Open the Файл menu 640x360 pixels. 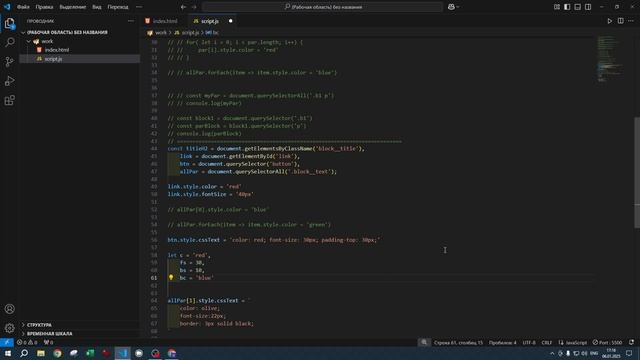[x=23, y=7]
